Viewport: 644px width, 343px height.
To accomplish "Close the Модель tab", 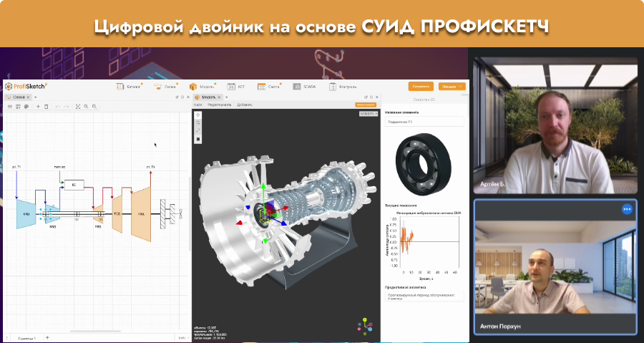I will click(x=219, y=97).
